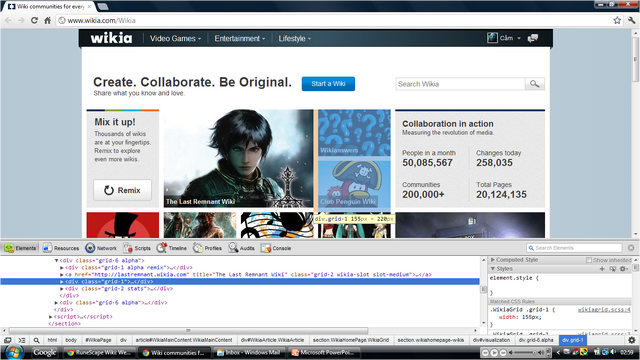Switch to the Resources panel
Image resolution: width=640 pixels, height=360 pixels.
coord(61,248)
